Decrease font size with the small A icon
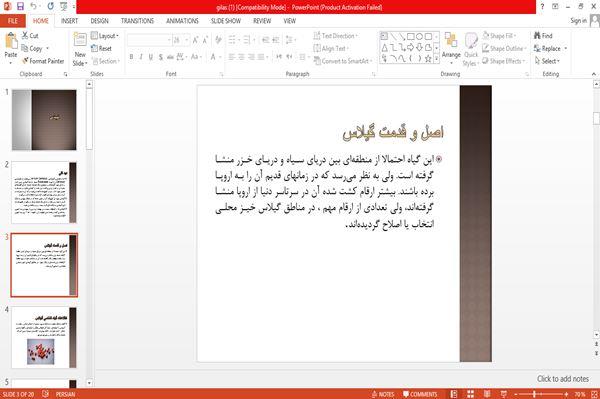 point(205,40)
